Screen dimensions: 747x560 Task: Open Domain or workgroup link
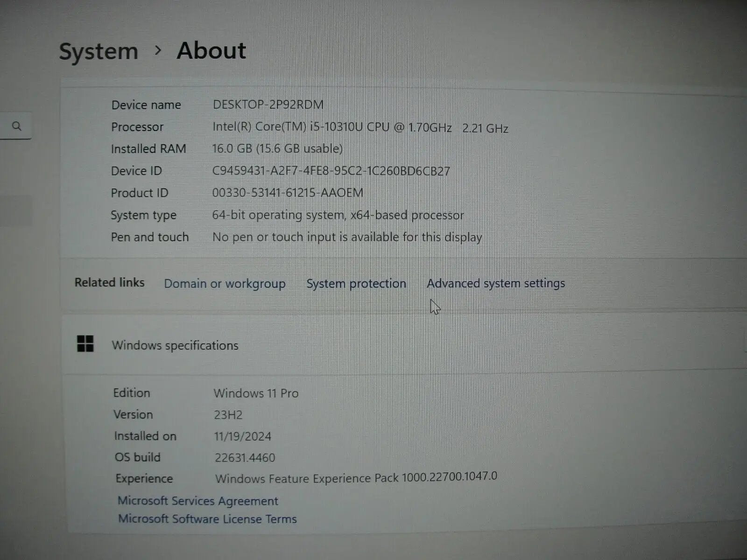click(225, 284)
